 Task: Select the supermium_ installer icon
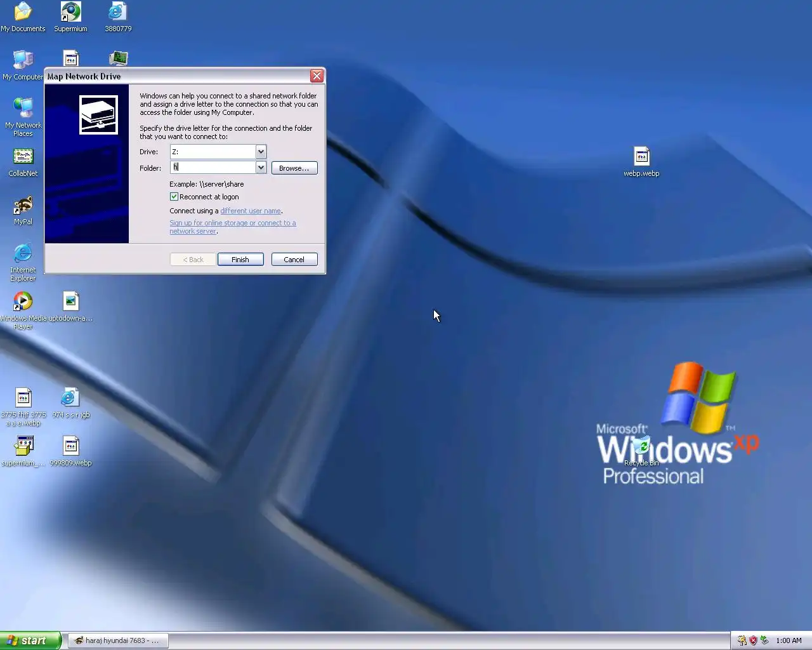tap(23, 451)
